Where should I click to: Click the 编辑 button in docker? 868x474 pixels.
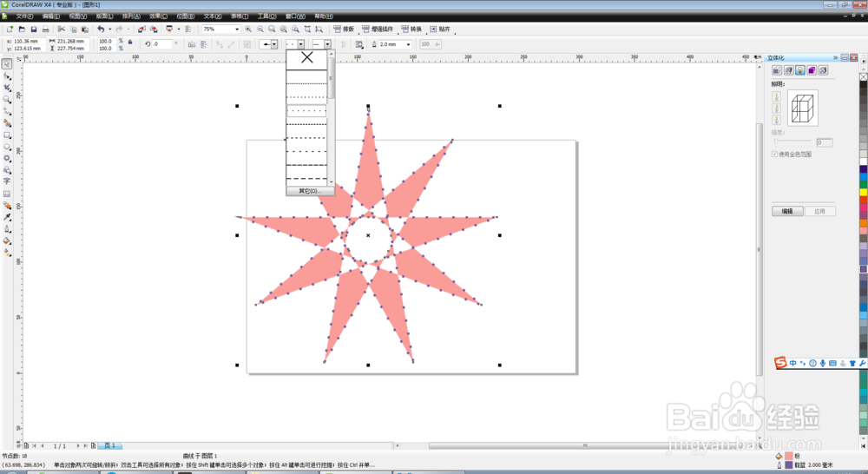787,211
